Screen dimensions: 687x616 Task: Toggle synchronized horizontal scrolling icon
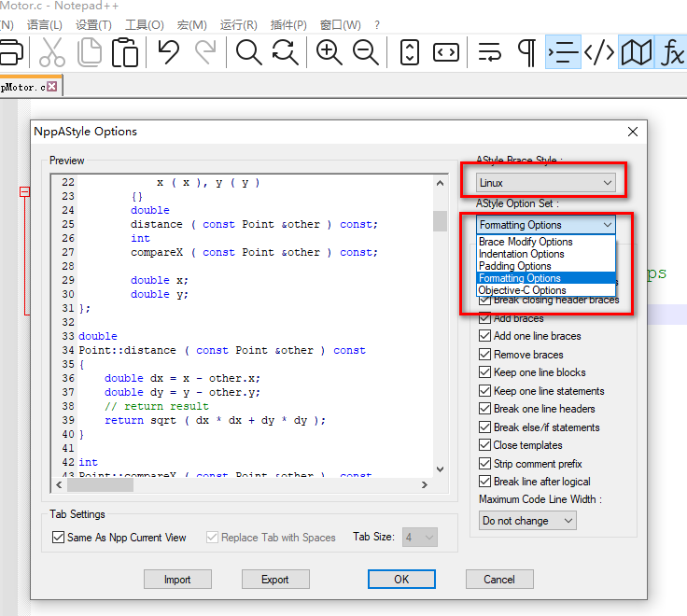point(446,52)
